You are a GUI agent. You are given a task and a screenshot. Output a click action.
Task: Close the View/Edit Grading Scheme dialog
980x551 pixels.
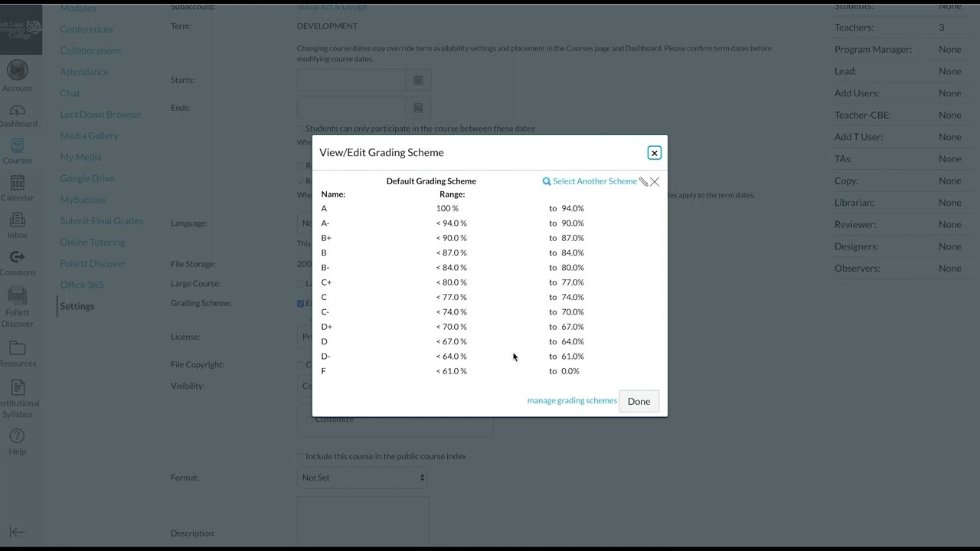(655, 153)
